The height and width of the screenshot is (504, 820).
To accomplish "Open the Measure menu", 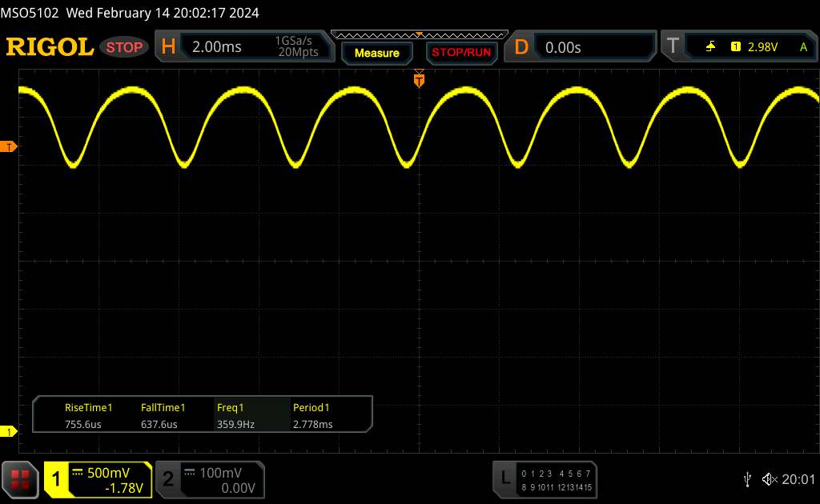I will coord(376,53).
